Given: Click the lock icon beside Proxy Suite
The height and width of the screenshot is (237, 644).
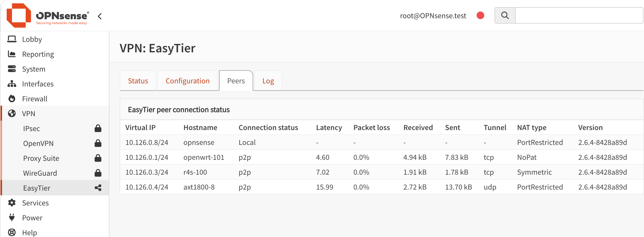Looking at the screenshot, I should pyautogui.click(x=98, y=158).
